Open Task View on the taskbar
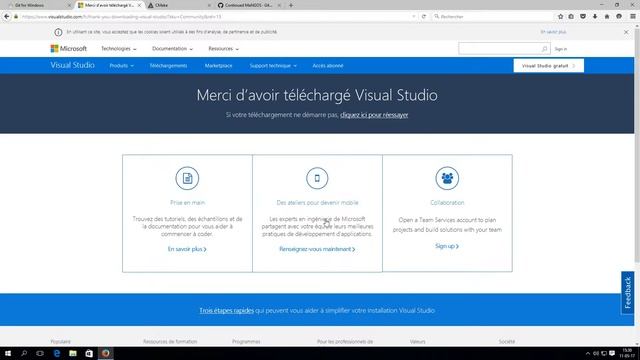 tap(40, 353)
